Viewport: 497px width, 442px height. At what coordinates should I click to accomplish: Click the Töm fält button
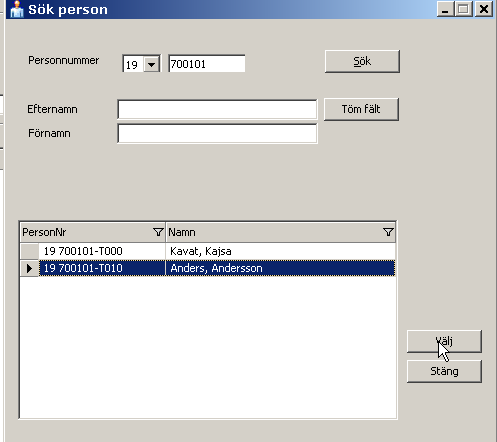pyautogui.click(x=361, y=109)
